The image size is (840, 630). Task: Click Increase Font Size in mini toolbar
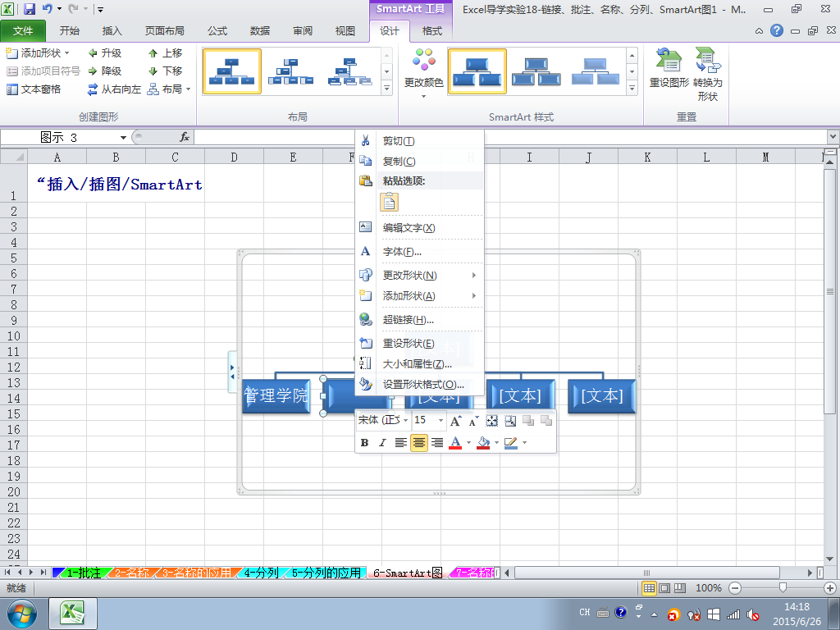(455, 421)
